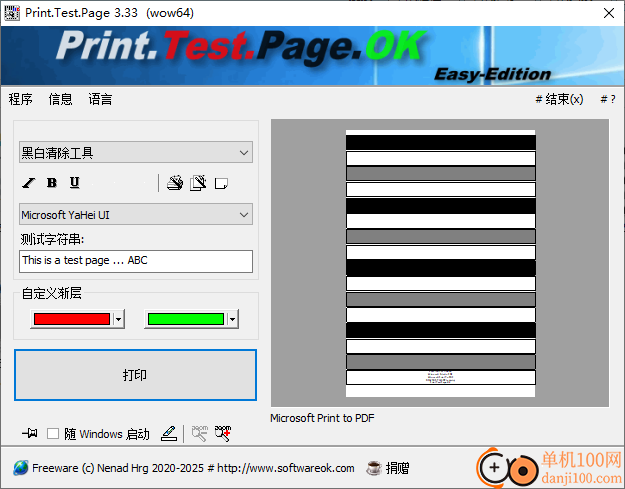Viewport: 625px width, 489px height.
Task: Open the 黑白清除工具 test type dropdown
Action: (x=136, y=152)
